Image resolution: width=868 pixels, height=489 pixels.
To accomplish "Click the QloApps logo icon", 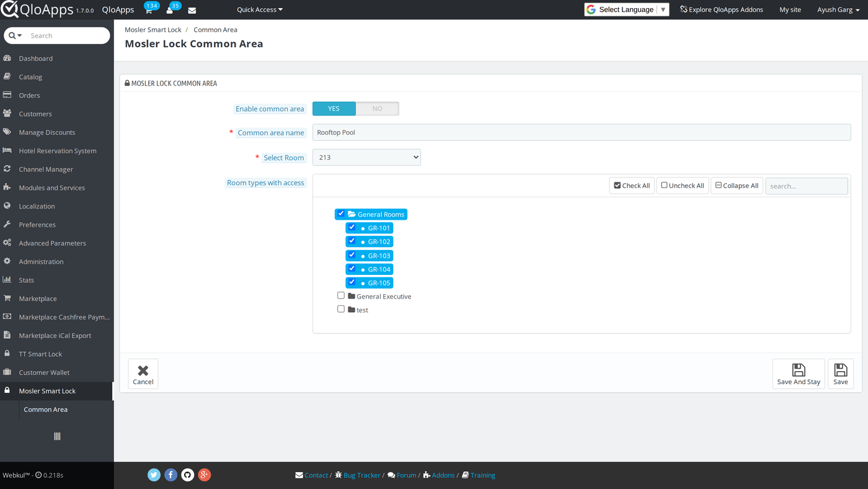I will 10,9.
